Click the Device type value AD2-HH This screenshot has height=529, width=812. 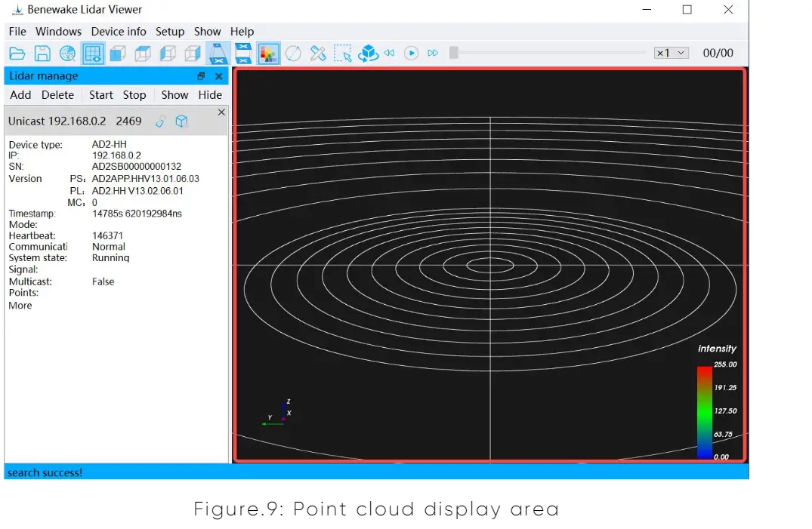(110, 144)
